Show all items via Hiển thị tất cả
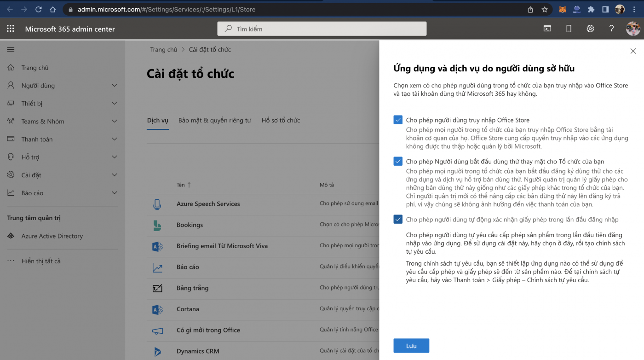The image size is (644, 360). click(41, 261)
